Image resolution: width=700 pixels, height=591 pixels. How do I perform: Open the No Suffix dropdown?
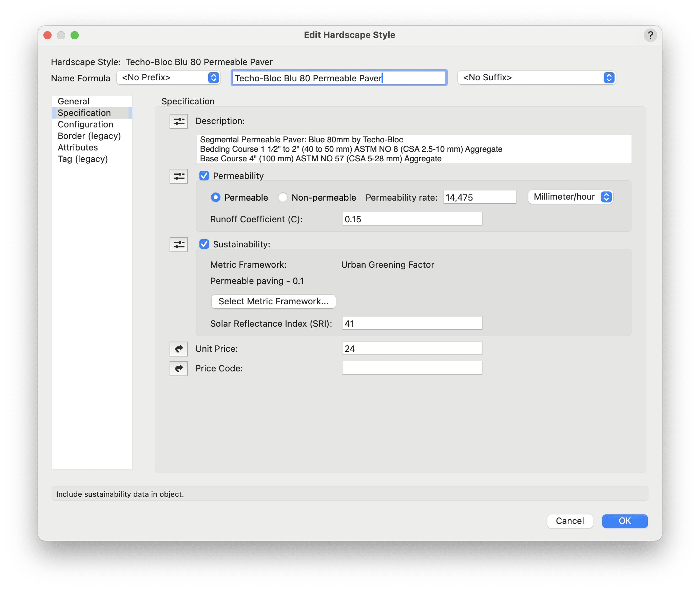(x=537, y=78)
